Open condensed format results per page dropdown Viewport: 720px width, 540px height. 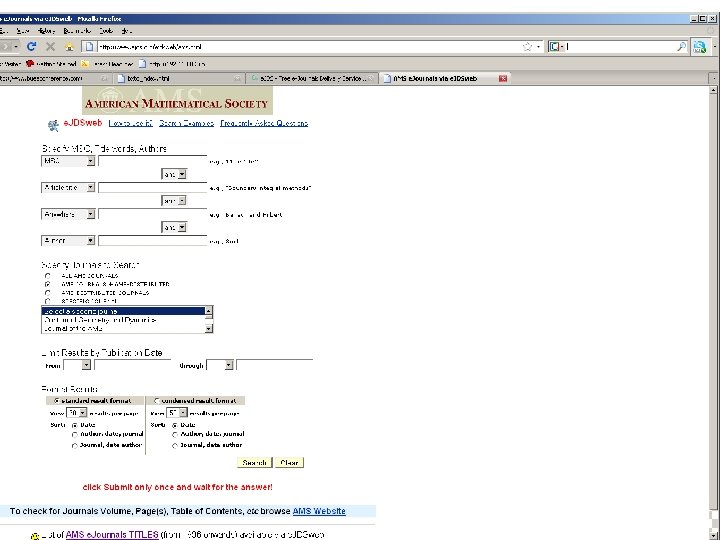click(x=177, y=413)
